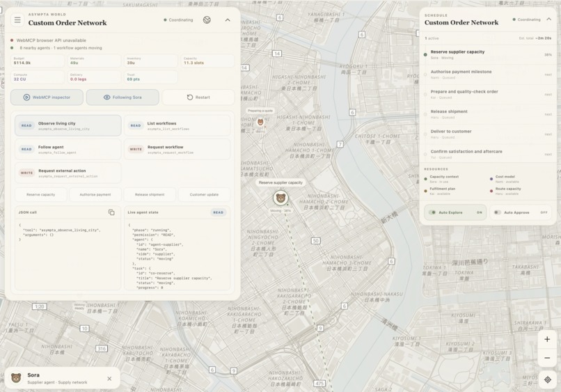Click the Preparing a quote map label
This screenshot has width=561, height=392.
coord(260,111)
